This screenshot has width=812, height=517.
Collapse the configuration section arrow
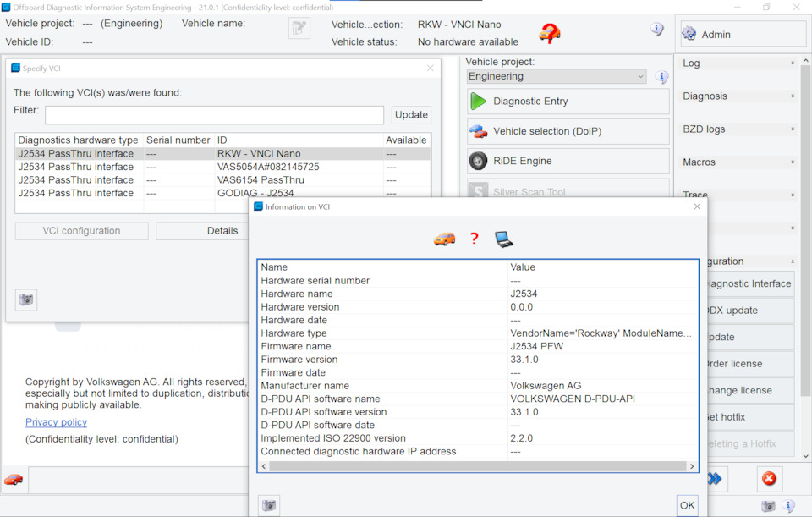tap(793, 261)
